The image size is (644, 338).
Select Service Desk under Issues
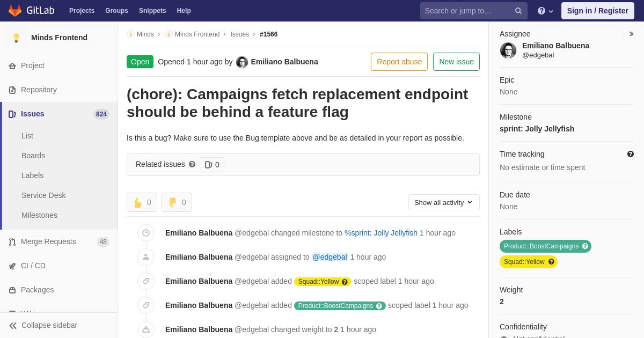[x=43, y=195]
